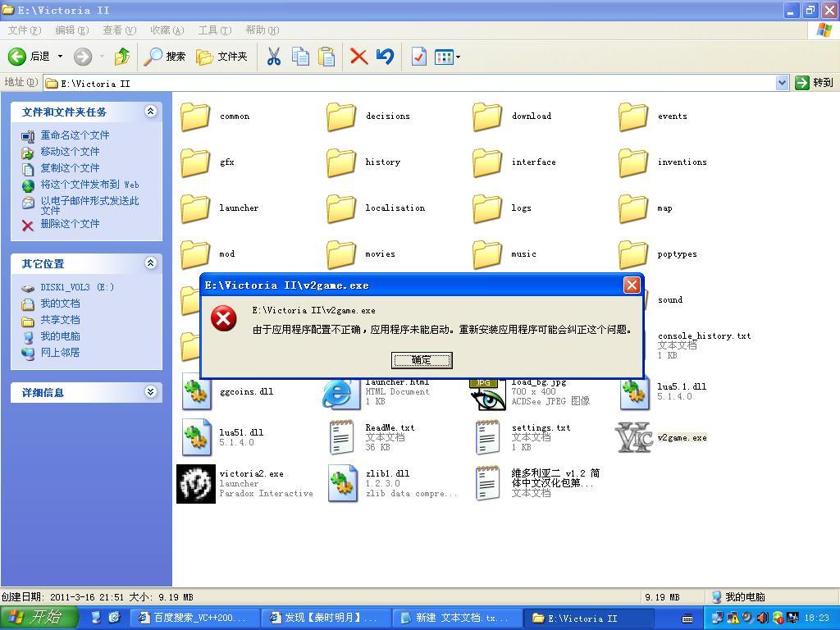This screenshot has height=630, width=840.
Task: Select the ReadMe.txt file
Action: tap(341, 437)
